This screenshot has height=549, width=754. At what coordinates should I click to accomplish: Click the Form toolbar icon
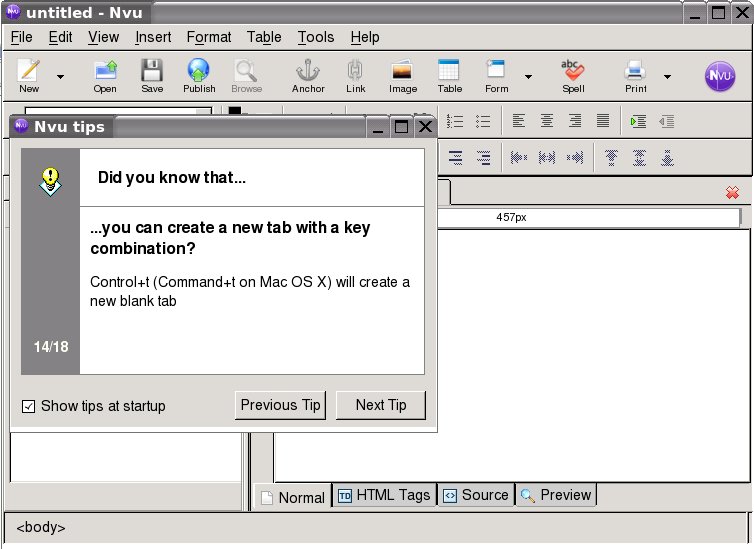coord(496,76)
